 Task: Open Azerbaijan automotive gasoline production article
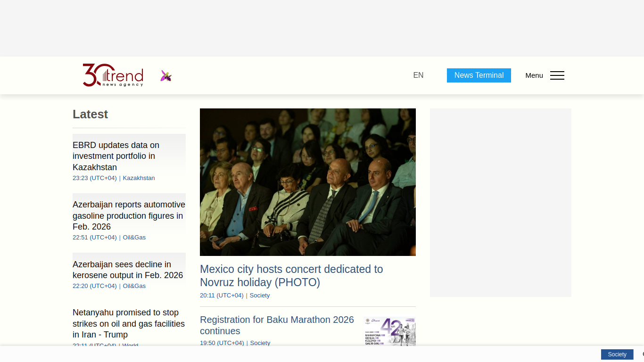pyautogui.click(x=129, y=215)
